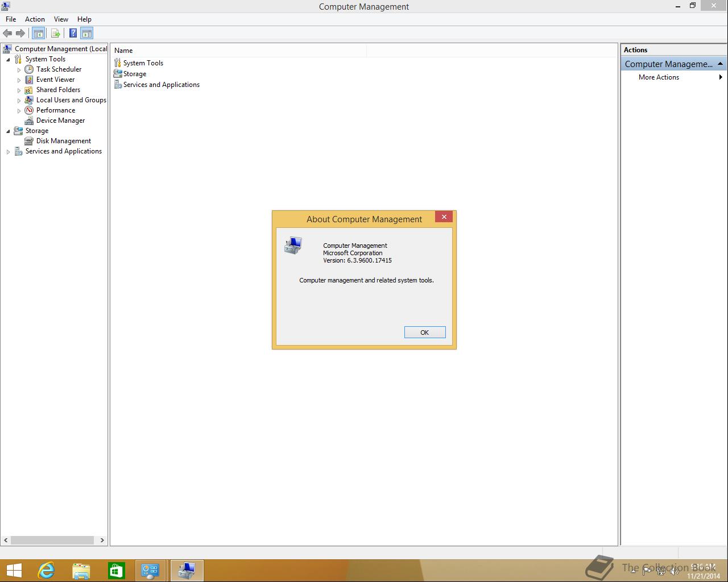This screenshot has height=582, width=728.
Task: Click the Microsoft Corporation text
Action: [x=353, y=253]
